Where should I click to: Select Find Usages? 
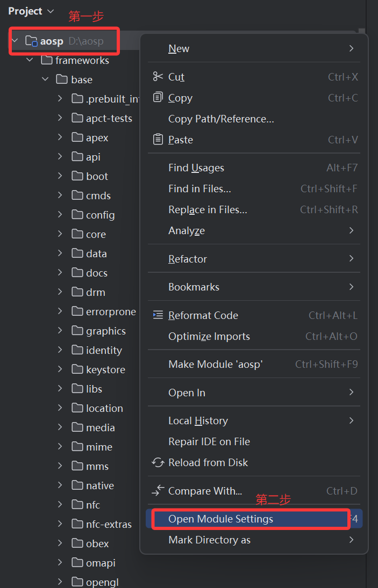tap(254, 168)
